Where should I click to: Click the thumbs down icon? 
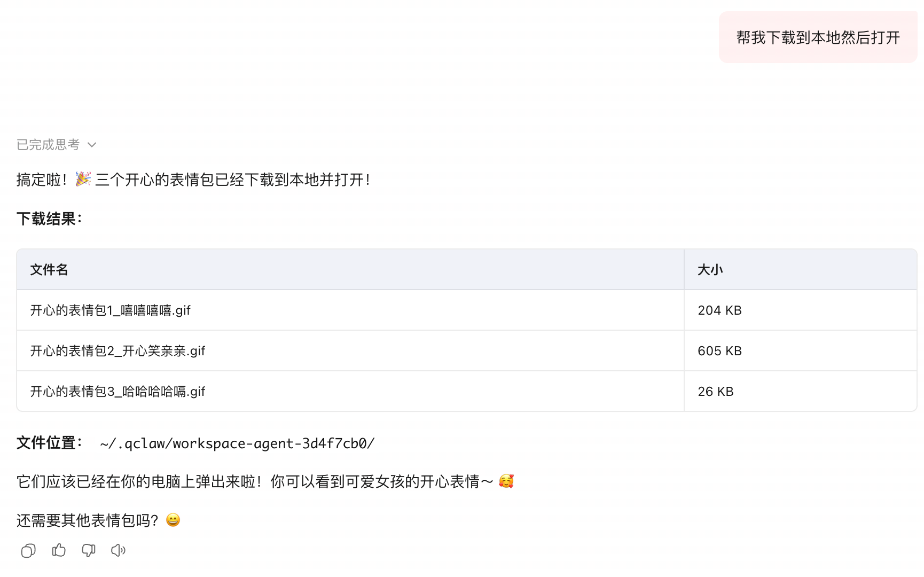pyautogui.click(x=89, y=550)
